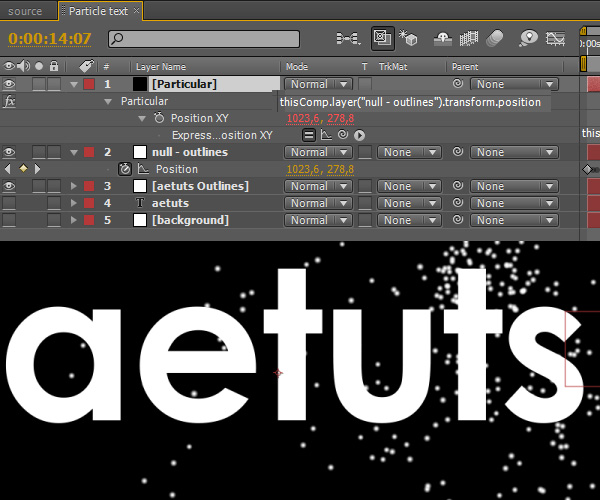Toggle Draft 3D icon
The height and width of the screenshot is (500, 600).
[408, 38]
